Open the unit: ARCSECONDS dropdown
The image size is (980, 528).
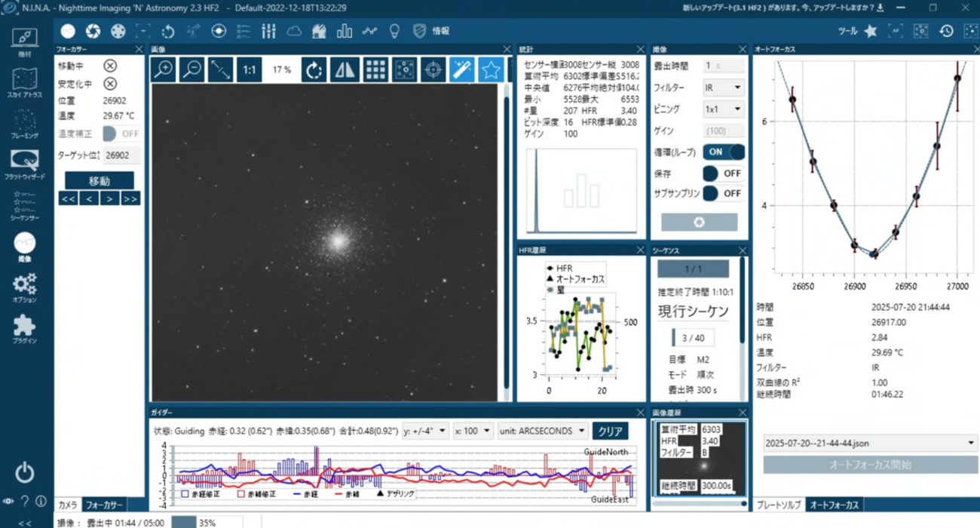(542, 431)
